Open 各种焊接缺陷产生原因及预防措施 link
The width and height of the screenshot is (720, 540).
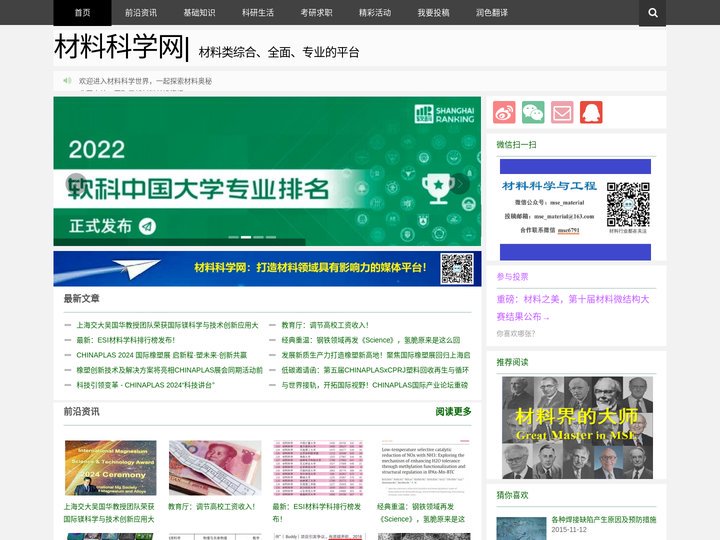pyautogui.click(x=604, y=520)
